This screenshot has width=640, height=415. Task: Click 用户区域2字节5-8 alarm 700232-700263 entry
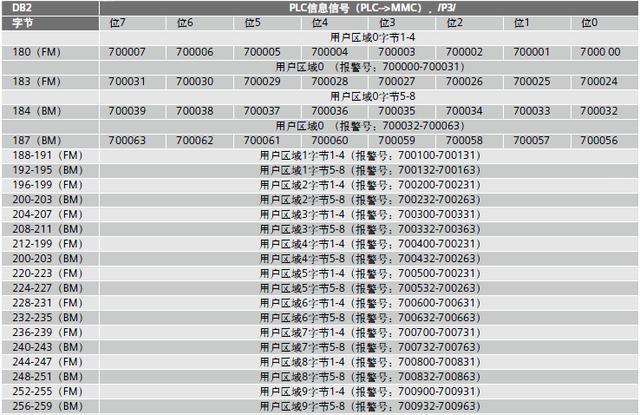[x=370, y=200]
